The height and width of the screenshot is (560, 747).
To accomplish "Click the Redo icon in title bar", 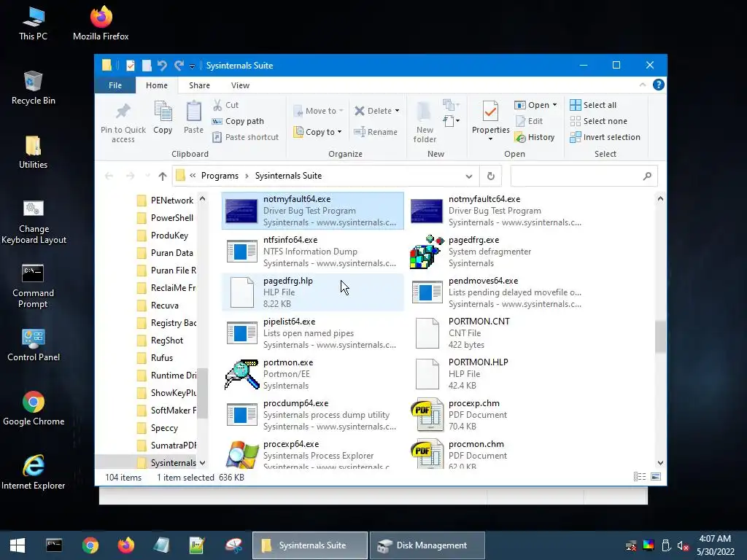I will tap(179, 65).
